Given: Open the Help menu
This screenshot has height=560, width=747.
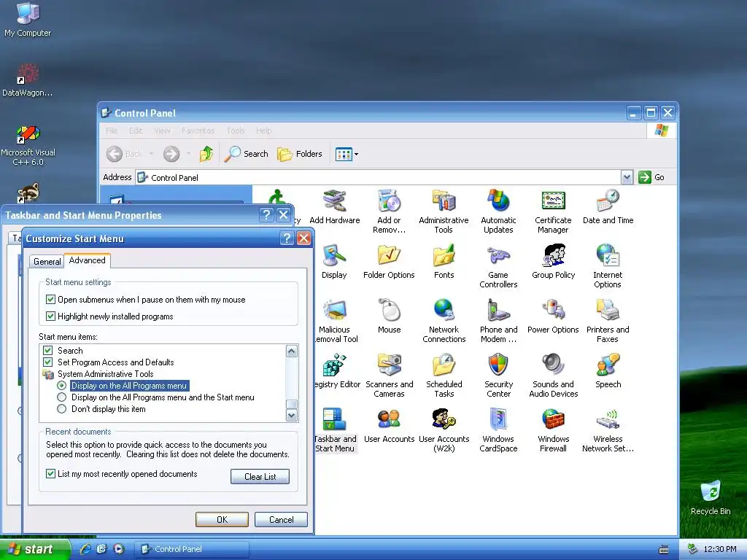Looking at the screenshot, I should [x=263, y=131].
